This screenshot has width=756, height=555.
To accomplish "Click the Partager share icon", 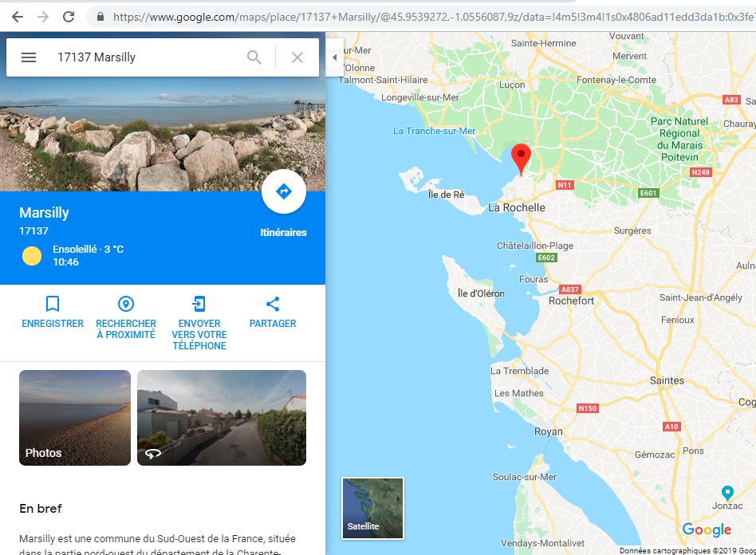I will click(273, 304).
